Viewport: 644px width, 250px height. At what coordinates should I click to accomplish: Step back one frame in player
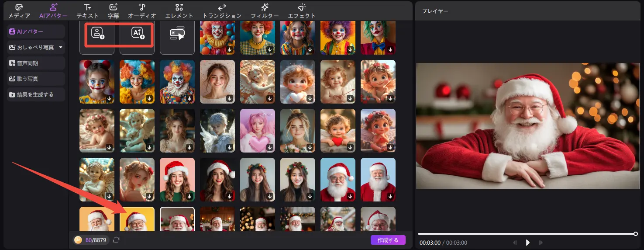pos(515,243)
